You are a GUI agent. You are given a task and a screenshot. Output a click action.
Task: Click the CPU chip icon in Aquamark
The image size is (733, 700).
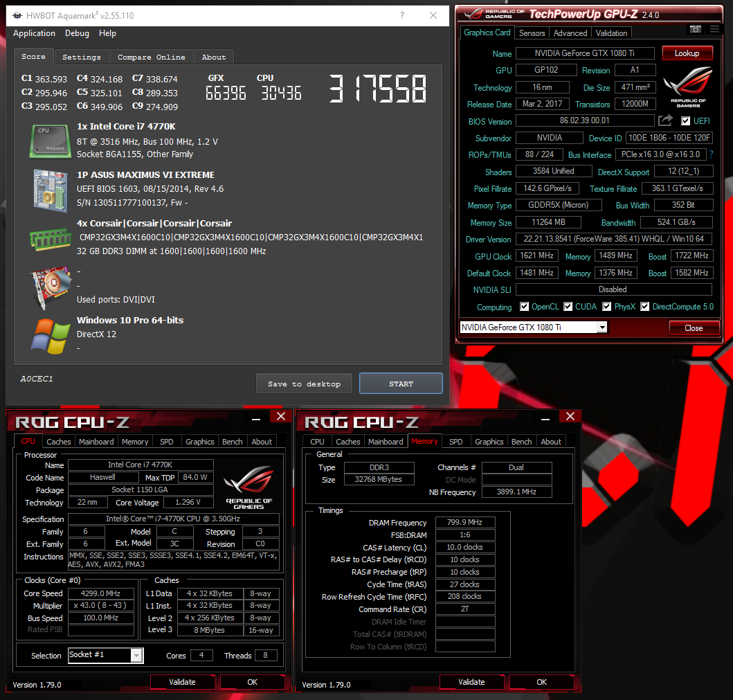pyautogui.click(x=50, y=141)
